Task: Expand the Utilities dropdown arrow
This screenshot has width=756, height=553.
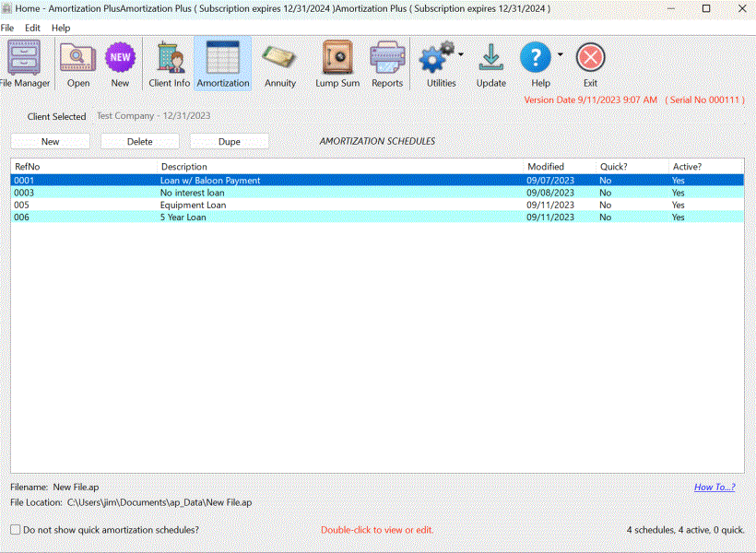Action: click(461, 54)
